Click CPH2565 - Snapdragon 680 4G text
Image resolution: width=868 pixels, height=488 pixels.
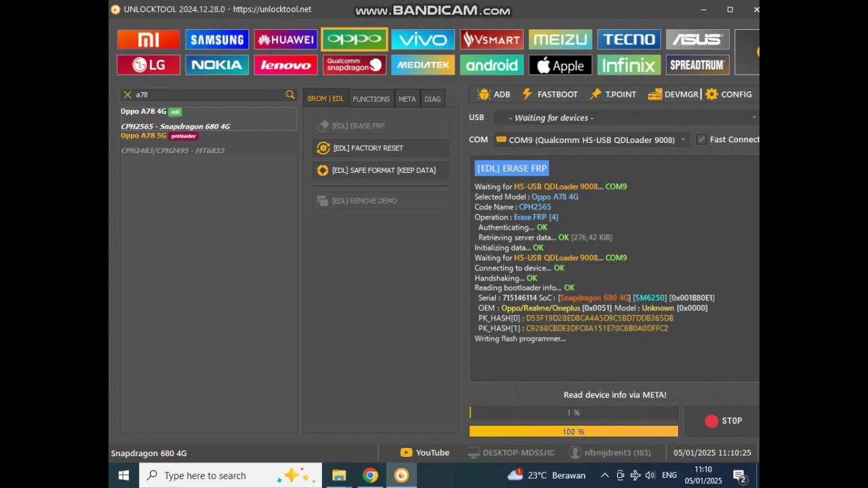[x=176, y=126]
